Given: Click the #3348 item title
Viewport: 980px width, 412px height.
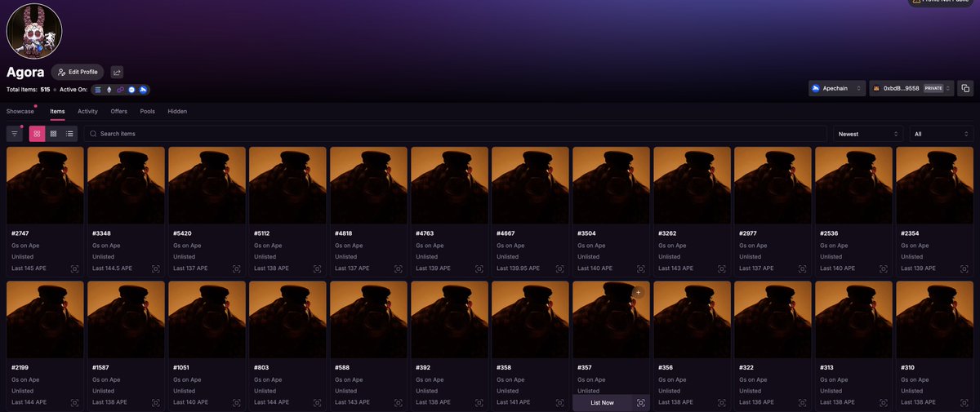Looking at the screenshot, I should point(102,233).
